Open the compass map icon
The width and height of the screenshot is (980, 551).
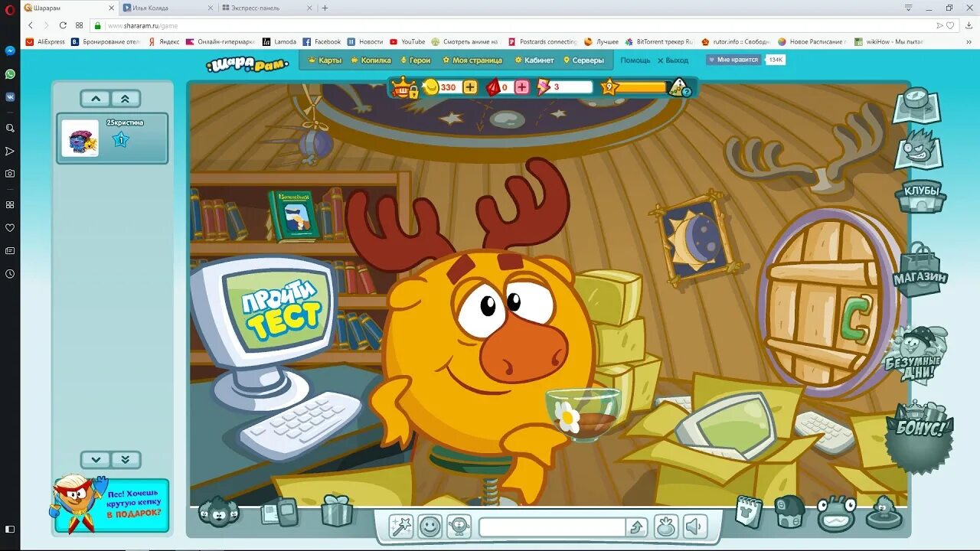click(916, 105)
